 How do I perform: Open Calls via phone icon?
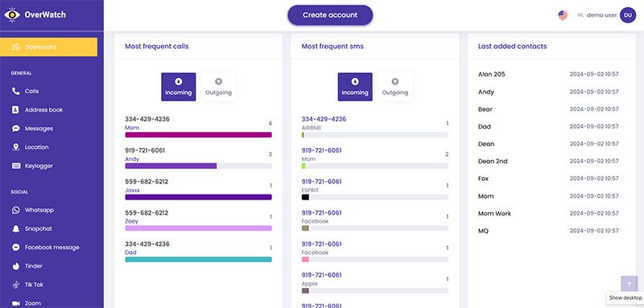tap(16, 91)
